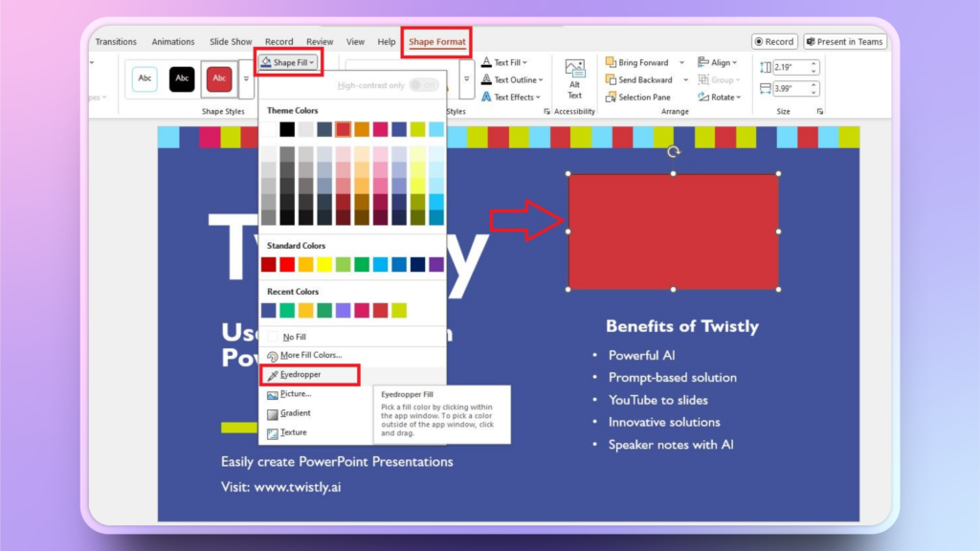Choose lime swatch in Recent Colors
Screen dimensions: 980x551
(399, 310)
